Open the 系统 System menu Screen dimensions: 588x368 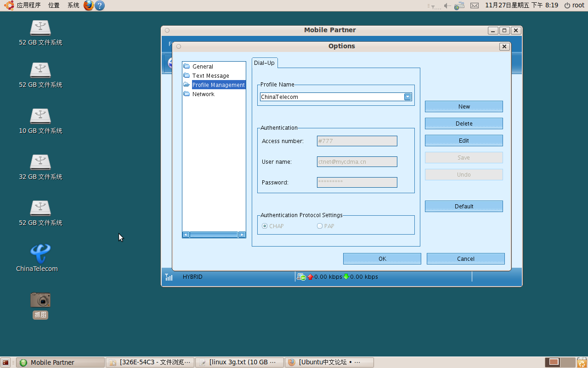73,6
